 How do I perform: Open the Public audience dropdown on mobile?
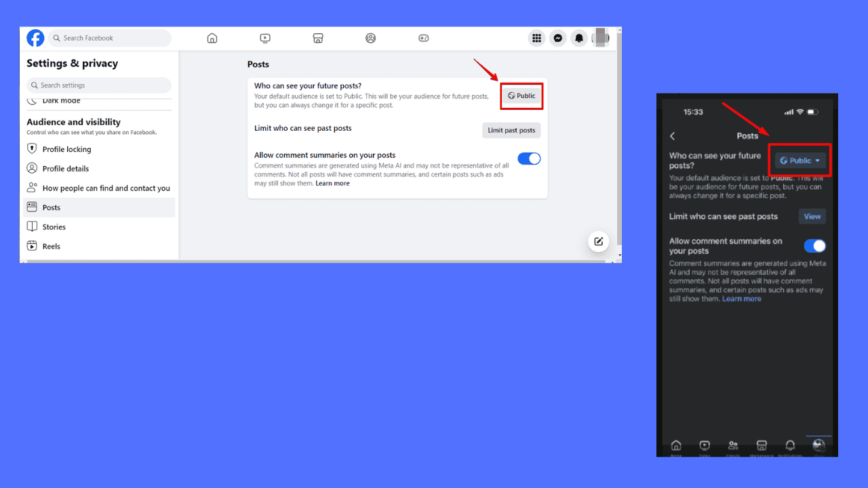[x=800, y=161]
